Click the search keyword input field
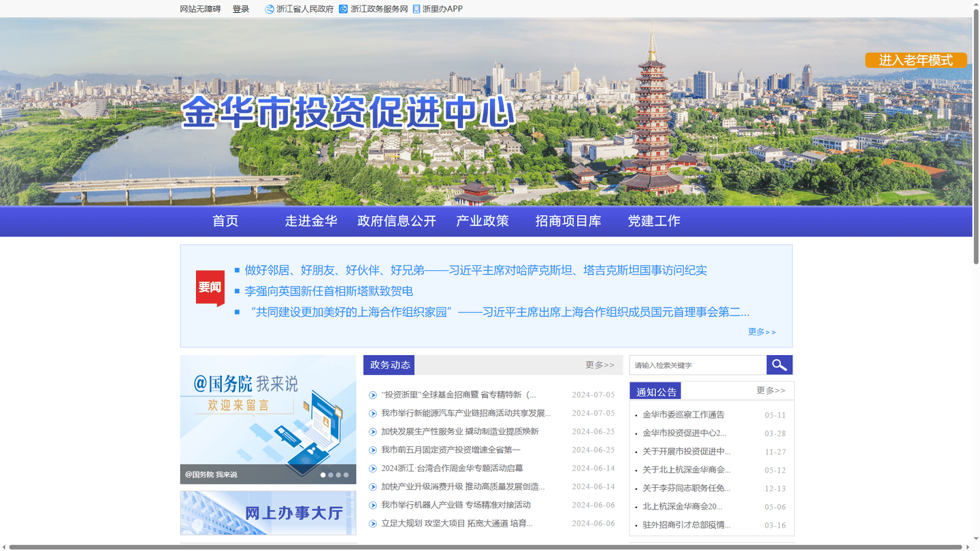 [698, 365]
